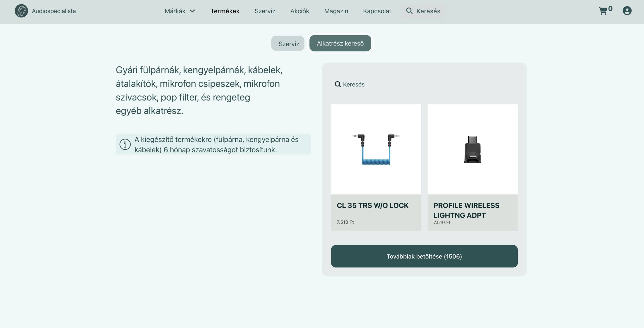Image resolution: width=644 pixels, height=328 pixels.
Task: Open Szerviz in the top navigation
Action: [x=265, y=11]
